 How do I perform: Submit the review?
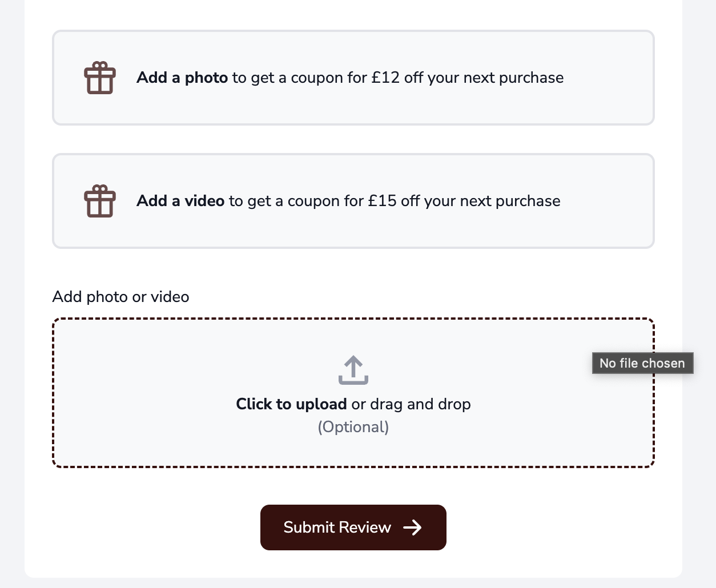[353, 527]
